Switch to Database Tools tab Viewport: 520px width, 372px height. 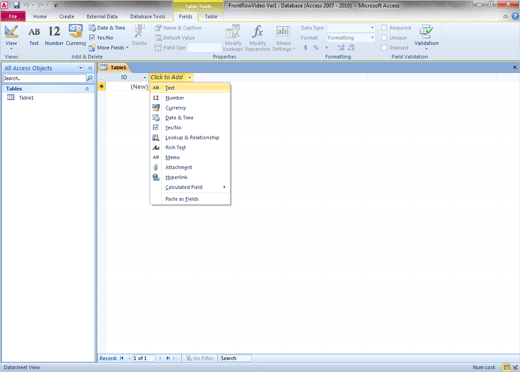pyautogui.click(x=148, y=16)
